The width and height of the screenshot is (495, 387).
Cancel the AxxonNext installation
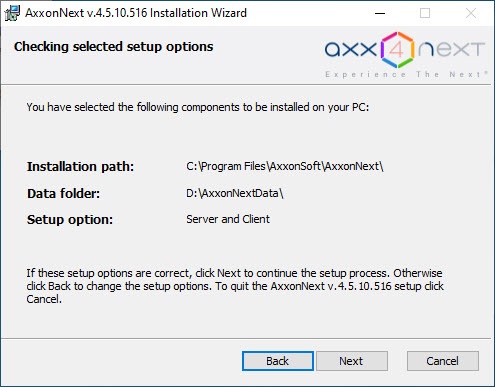pyautogui.click(x=443, y=361)
